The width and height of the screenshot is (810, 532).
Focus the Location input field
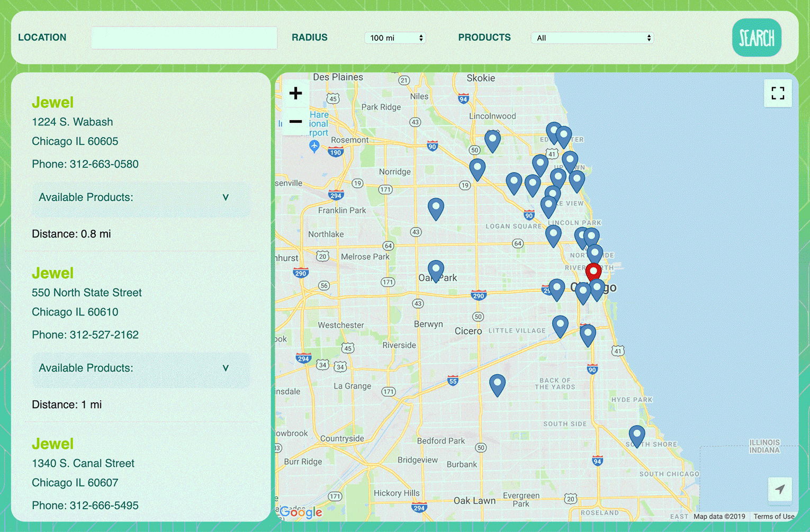184,38
